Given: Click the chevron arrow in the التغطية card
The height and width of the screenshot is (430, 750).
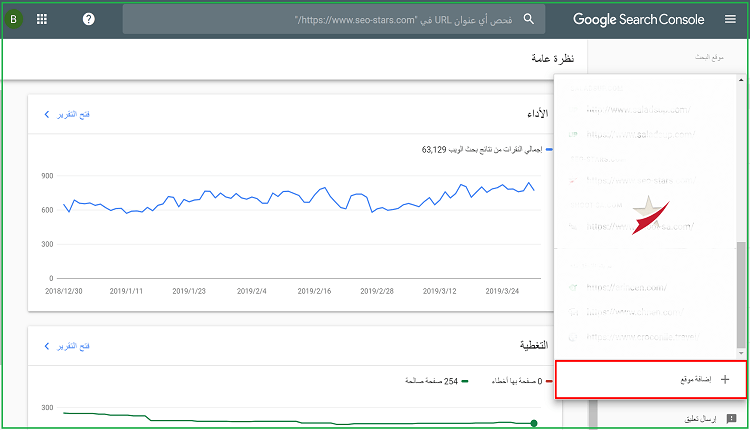Looking at the screenshot, I should click(x=46, y=346).
